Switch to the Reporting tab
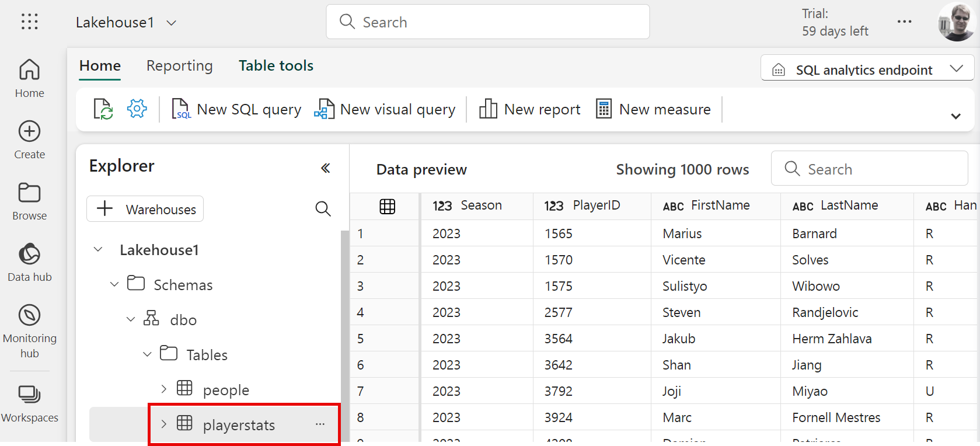This screenshot has height=446, width=980. click(x=179, y=66)
